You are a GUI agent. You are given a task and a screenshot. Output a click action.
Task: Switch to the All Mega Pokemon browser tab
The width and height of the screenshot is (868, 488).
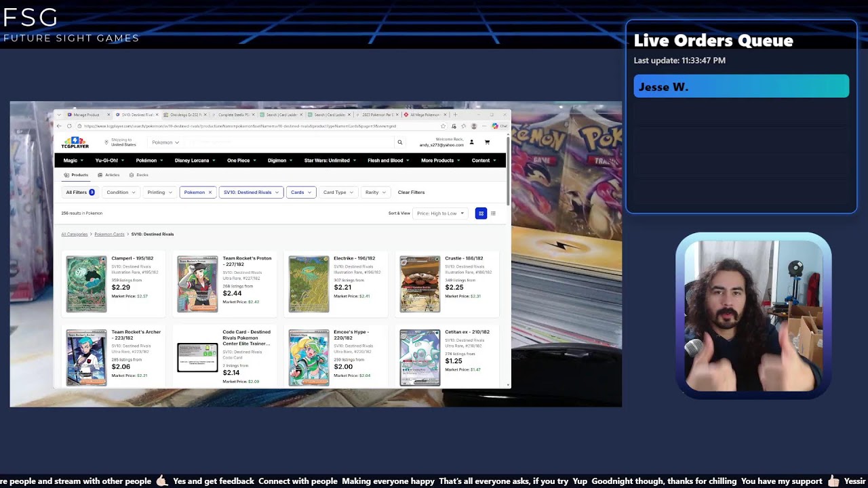tap(425, 115)
